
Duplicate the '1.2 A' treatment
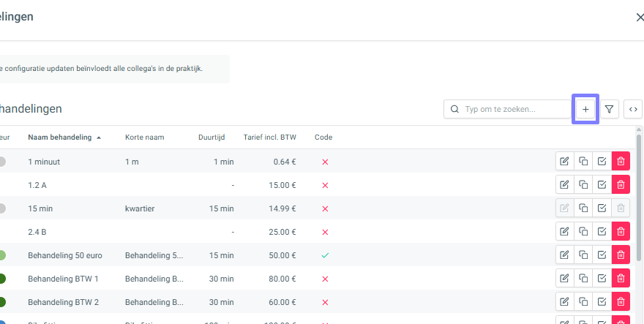point(583,185)
